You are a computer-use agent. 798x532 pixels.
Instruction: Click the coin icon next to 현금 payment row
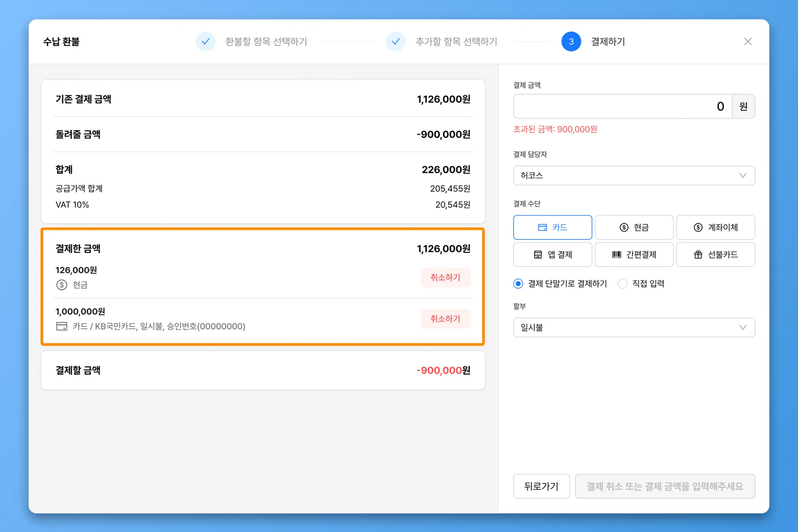(x=62, y=285)
